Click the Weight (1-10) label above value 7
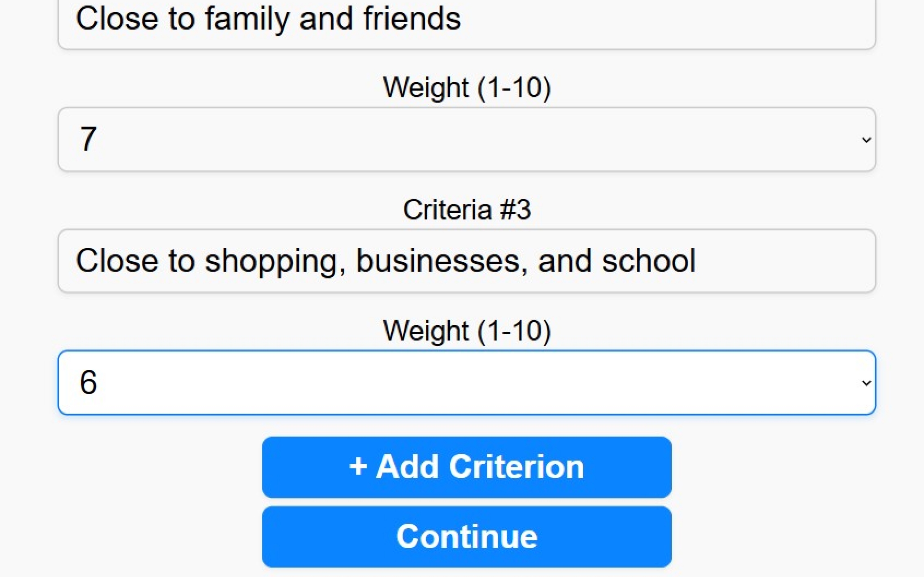This screenshot has width=924, height=577. [x=467, y=88]
